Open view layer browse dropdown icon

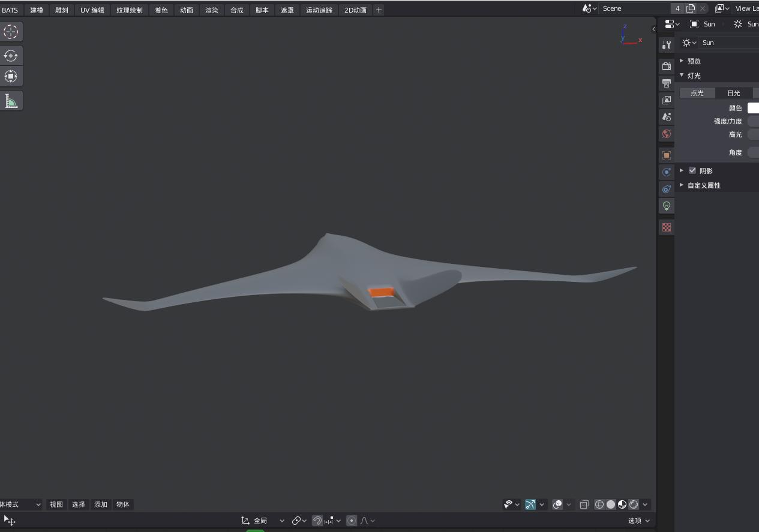(x=722, y=8)
